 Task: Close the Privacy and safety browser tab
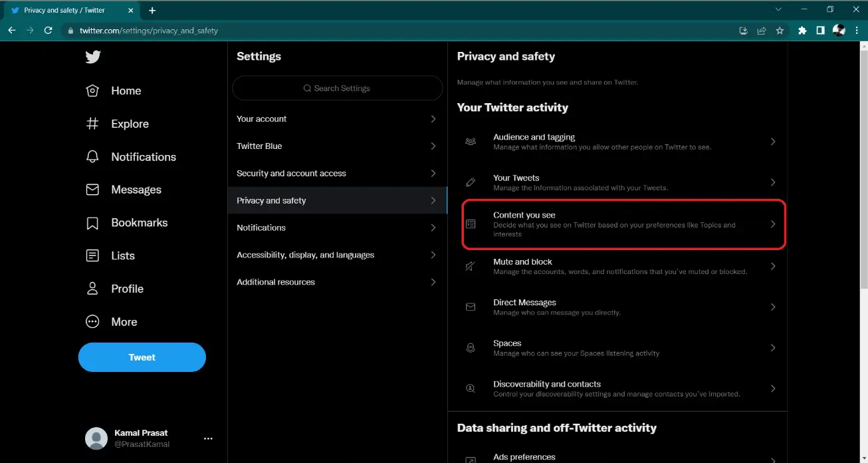130,11
